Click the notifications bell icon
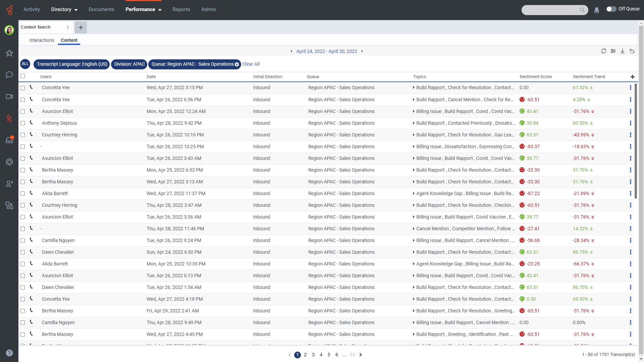Image resolution: width=644 pixels, height=362 pixels. (596, 10)
